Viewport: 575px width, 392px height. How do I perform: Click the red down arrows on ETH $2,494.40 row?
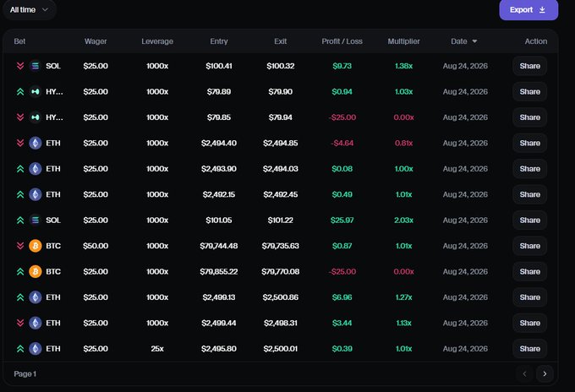[20, 143]
